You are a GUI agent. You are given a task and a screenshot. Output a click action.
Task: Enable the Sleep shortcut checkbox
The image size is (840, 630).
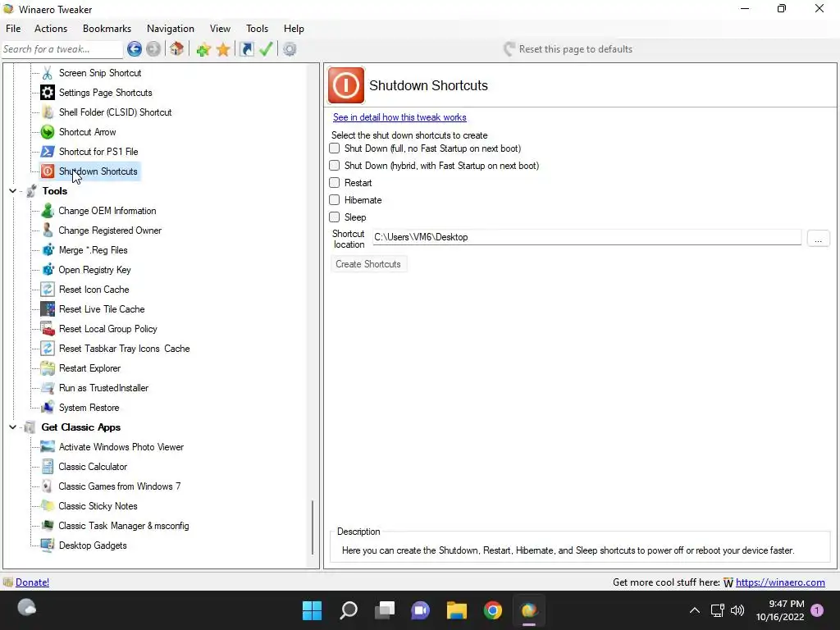[x=335, y=217]
